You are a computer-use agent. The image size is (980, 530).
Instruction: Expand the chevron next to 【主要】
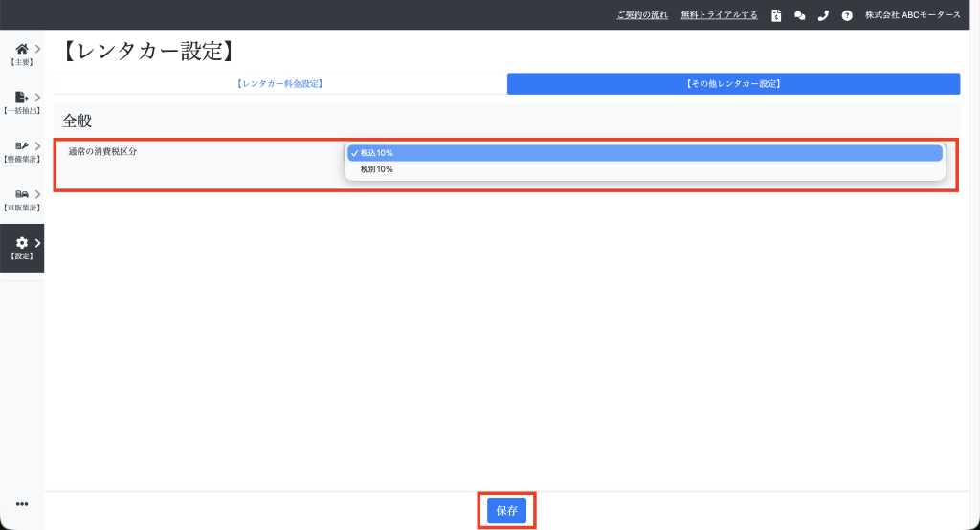coord(37,49)
